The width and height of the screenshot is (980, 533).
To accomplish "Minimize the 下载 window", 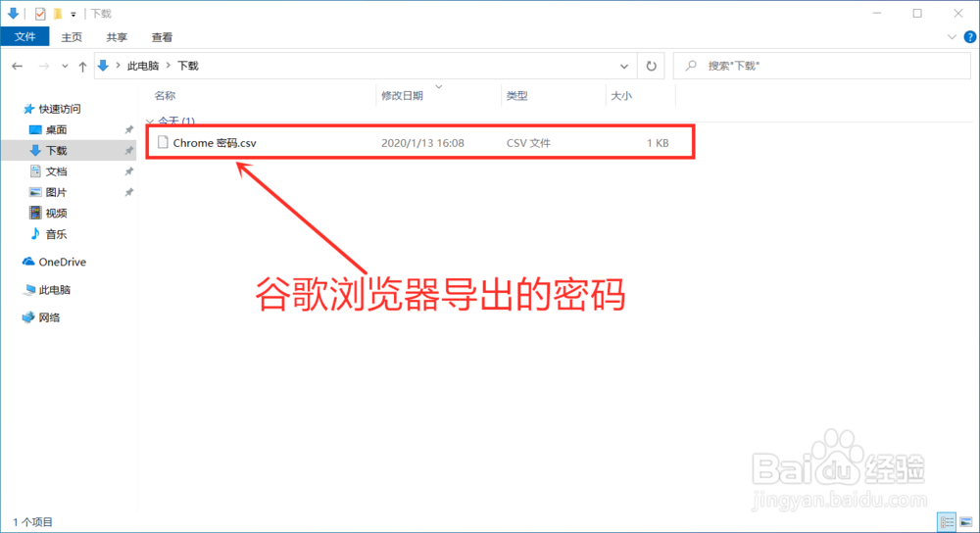I will tap(877, 13).
